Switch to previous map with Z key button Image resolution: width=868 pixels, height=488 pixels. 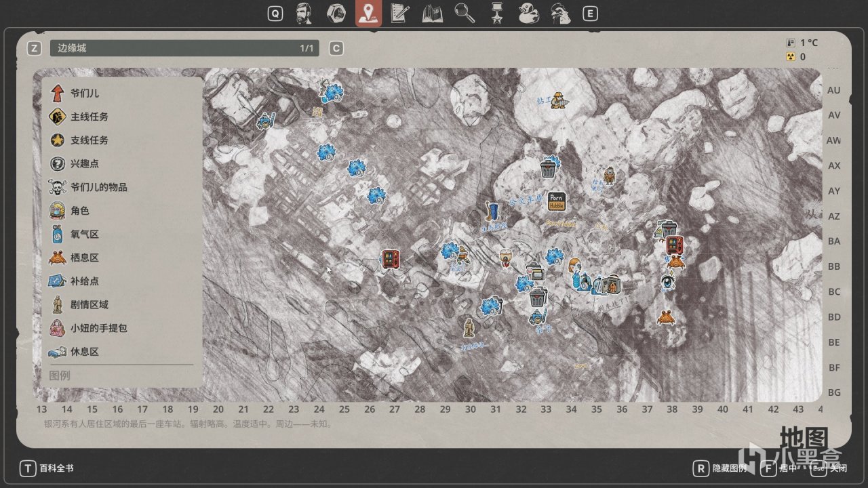(x=34, y=48)
